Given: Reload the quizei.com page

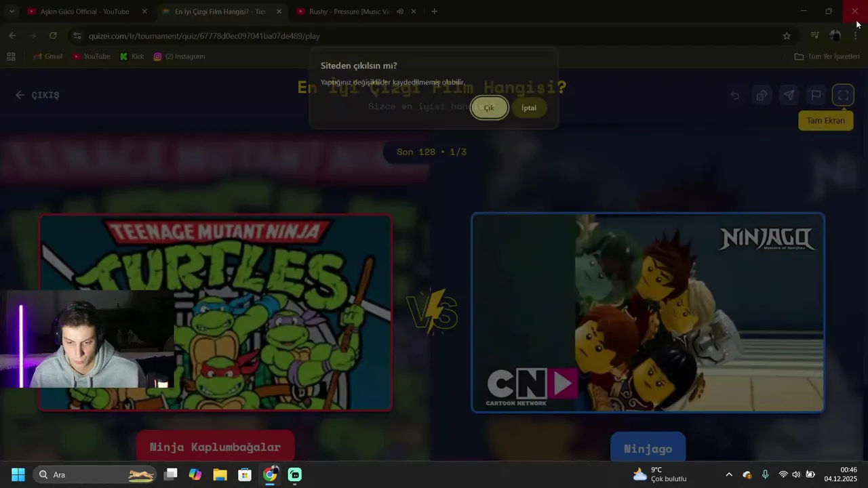Looking at the screenshot, I should (x=53, y=36).
